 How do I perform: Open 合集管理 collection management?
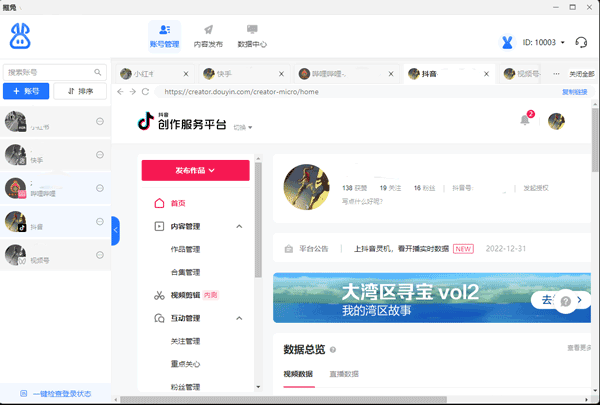(185, 272)
